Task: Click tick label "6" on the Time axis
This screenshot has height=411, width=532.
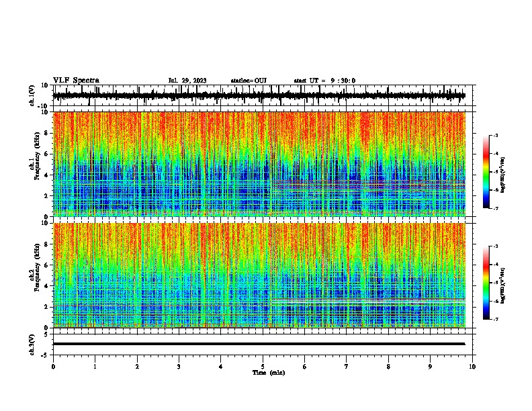Action: 305,367
